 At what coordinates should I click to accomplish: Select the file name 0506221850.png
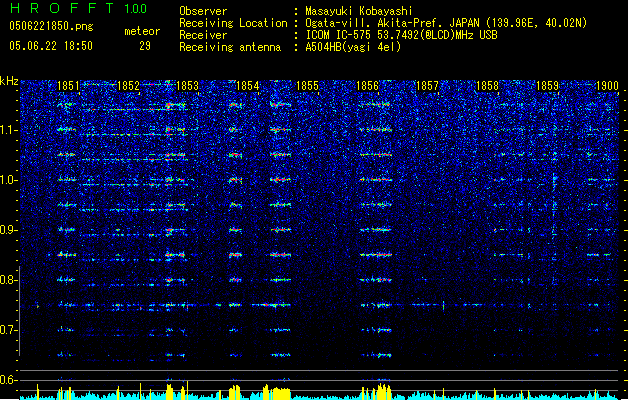(x=51, y=26)
